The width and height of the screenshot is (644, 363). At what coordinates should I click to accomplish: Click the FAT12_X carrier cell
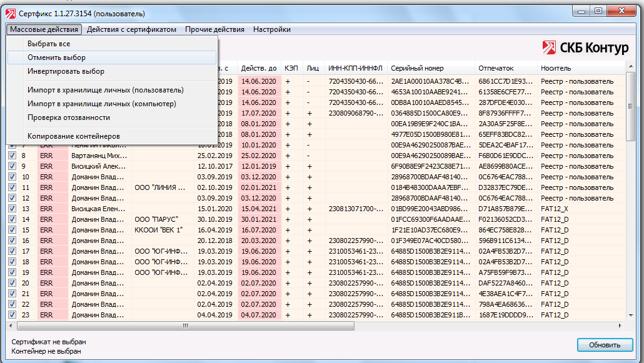tap(581, 209)
